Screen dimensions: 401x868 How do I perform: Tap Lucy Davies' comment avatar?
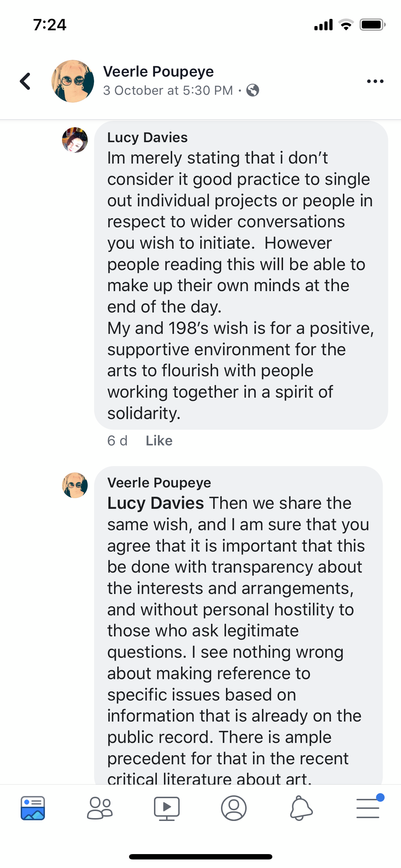pyautogui.click(x=75, y=140)
